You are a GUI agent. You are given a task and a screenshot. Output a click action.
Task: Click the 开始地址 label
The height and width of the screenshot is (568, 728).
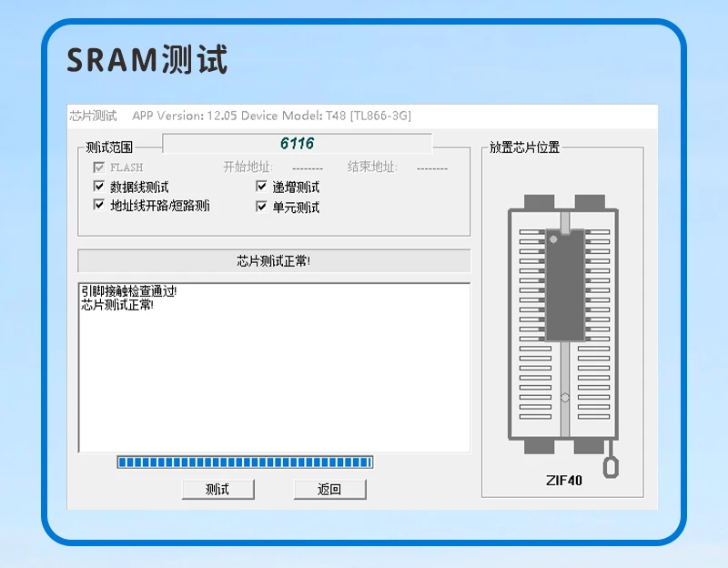(248, 167)
